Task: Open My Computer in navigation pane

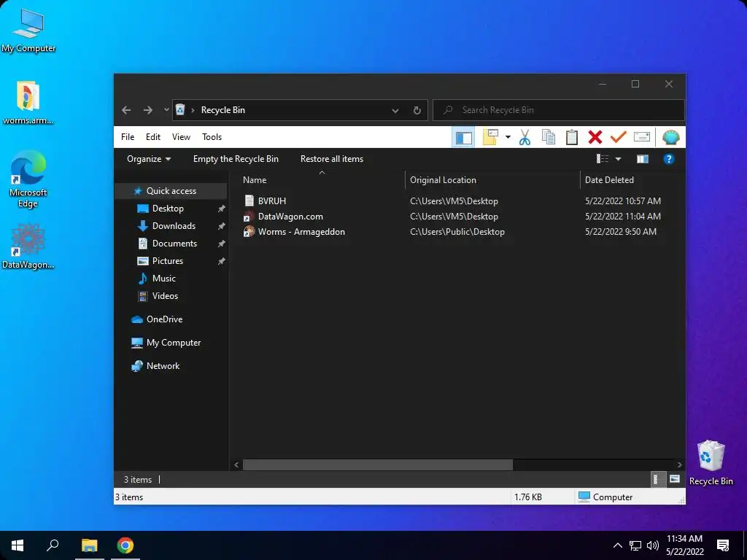Action: point(174,343)
